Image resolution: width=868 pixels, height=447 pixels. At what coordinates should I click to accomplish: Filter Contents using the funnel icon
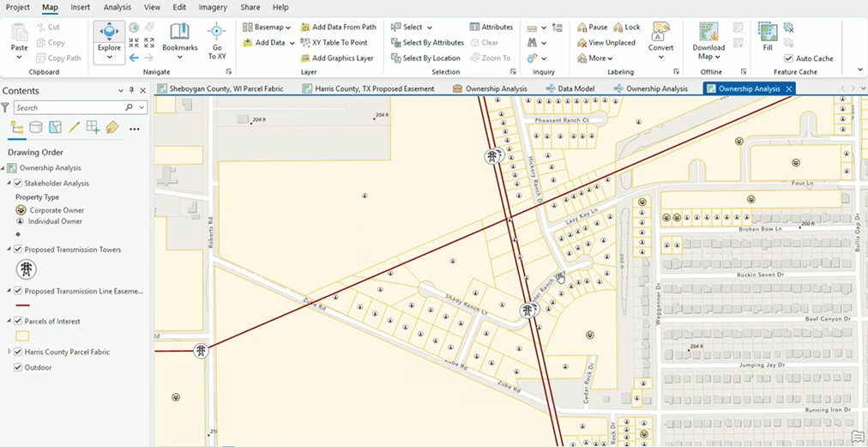coord(5,107)
